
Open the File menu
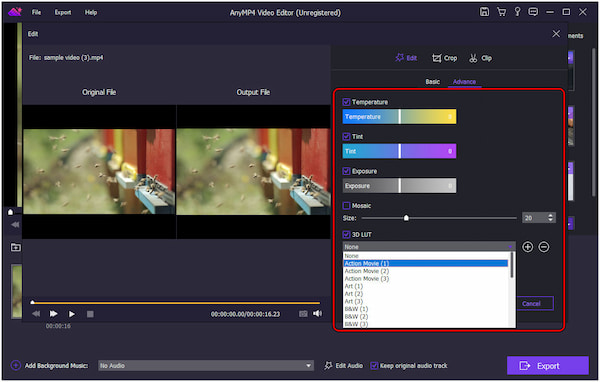(x=36, y=12)
